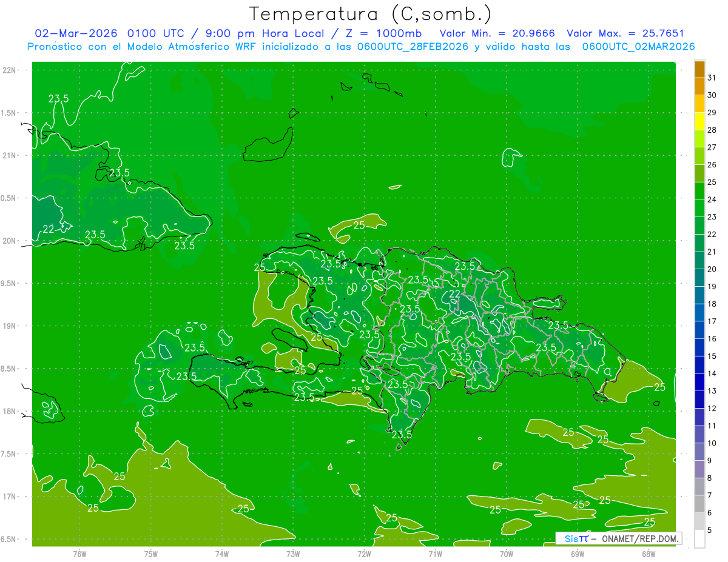Click the blue legend band between 15 and 16
The width and height of the screenshot is (728, 562).
[x=700, y=347]
